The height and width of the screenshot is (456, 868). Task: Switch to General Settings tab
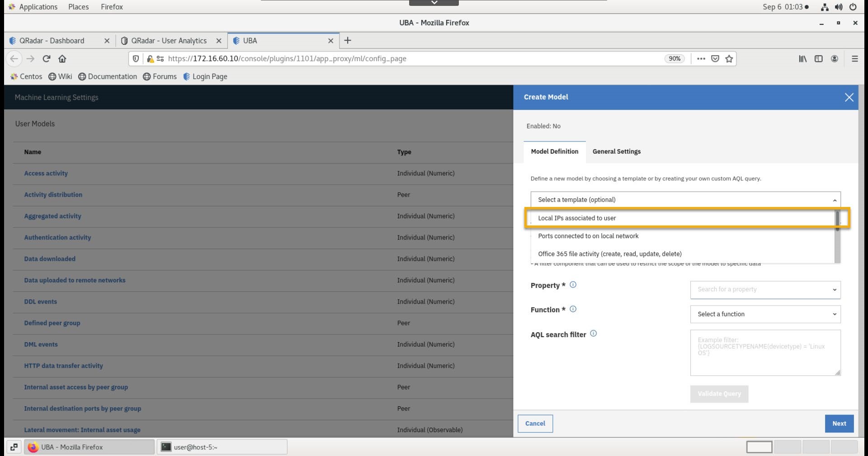[x=616, y=152]
